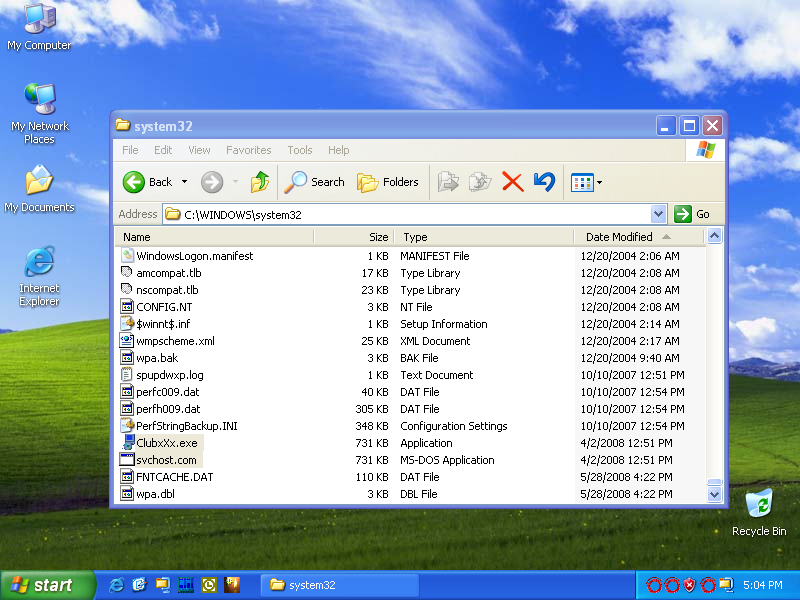This screenshot has width=800, height=600.
Task: Select the Recycle Bin desktop icon
Action: click(759, 512)
